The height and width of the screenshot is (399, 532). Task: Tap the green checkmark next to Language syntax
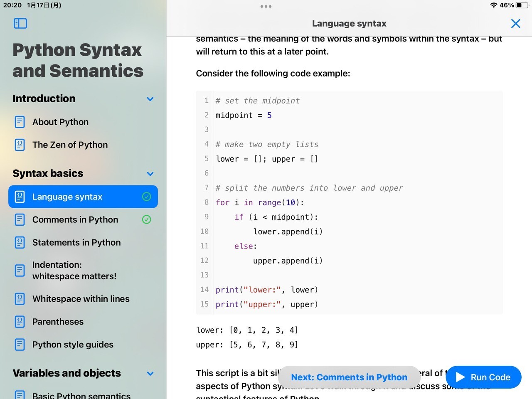(x=146, y=197)
